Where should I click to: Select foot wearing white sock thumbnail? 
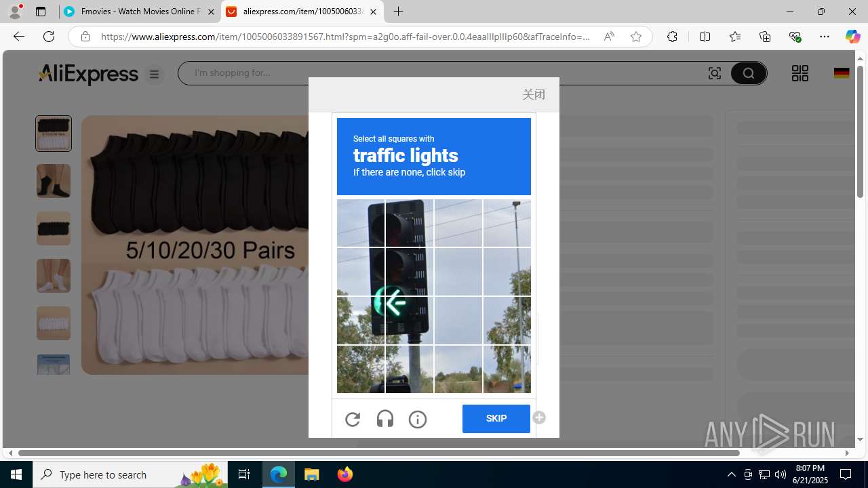[54, 276]
